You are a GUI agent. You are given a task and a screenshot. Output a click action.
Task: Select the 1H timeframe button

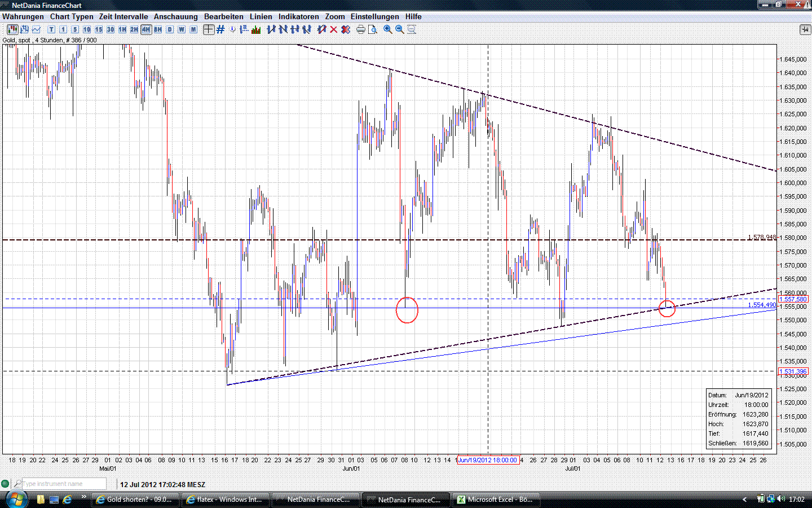122,29
